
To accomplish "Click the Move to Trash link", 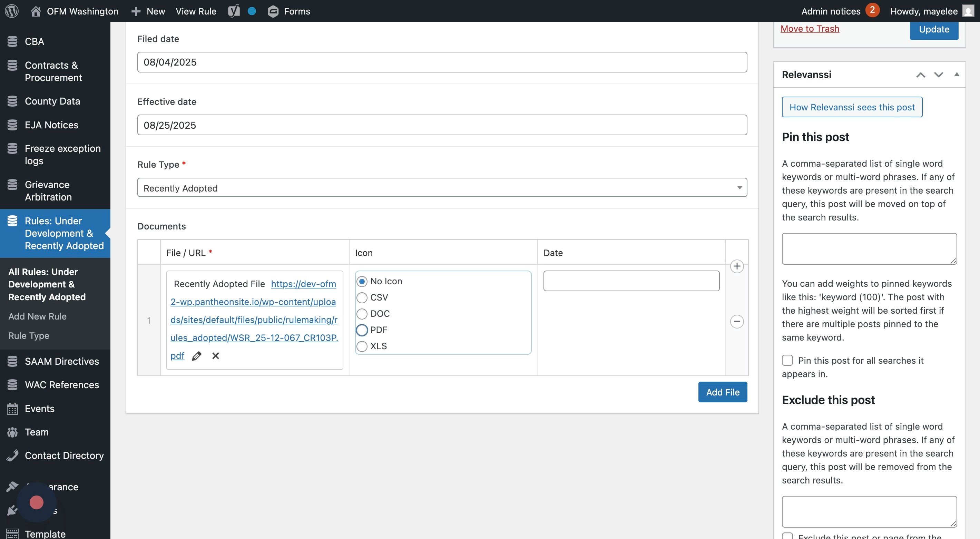I will 810,29.
